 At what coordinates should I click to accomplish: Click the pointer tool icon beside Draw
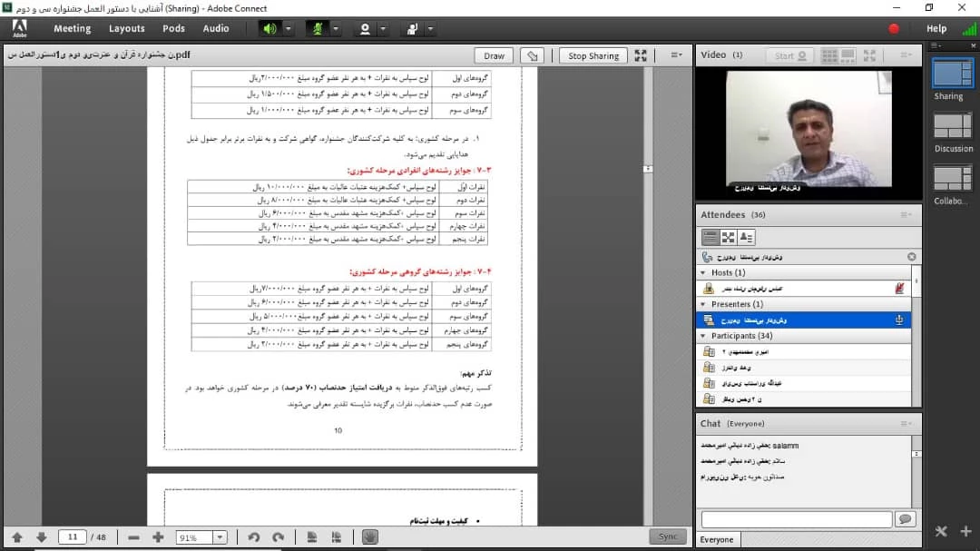(534, 55)
